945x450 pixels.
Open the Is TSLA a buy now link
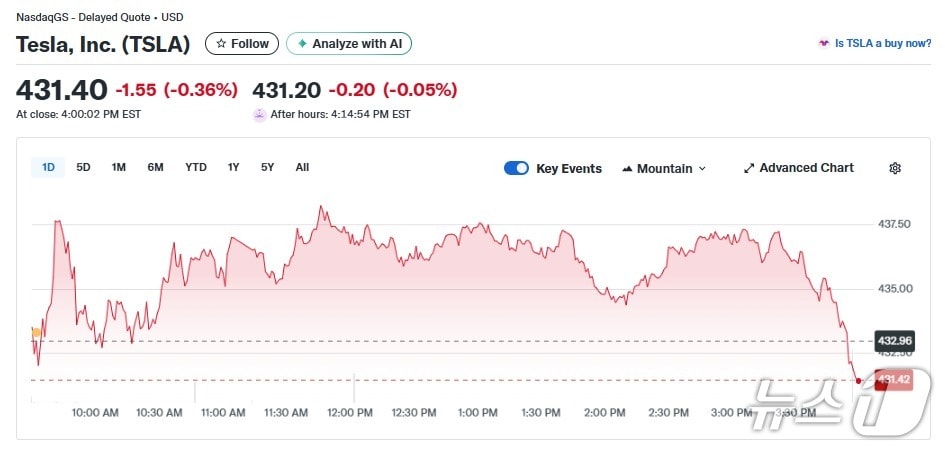tap(883, 44)
